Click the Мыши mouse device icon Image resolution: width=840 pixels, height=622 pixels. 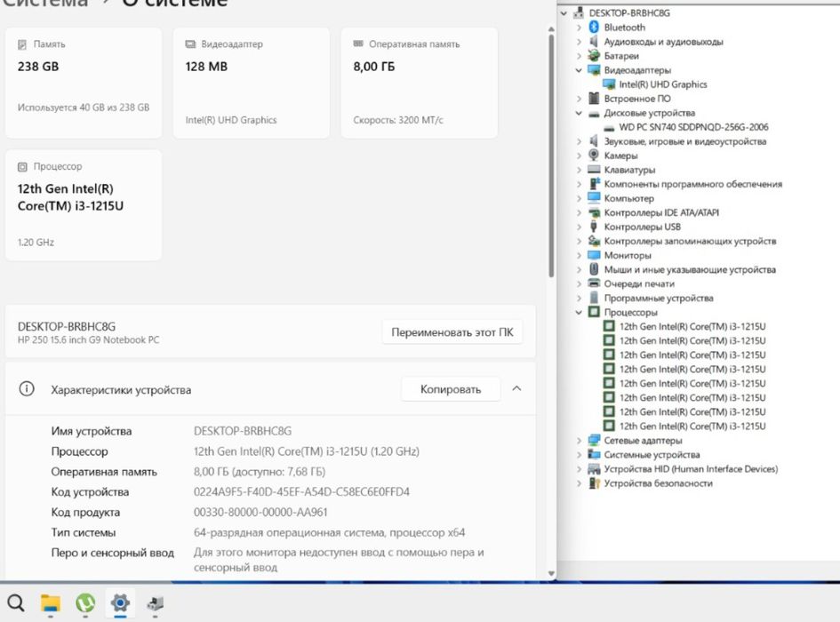tap(594, 269)
